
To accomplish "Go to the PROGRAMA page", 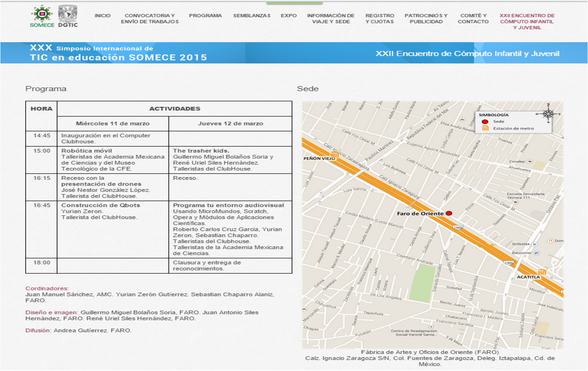I will (x=205, y=16).
